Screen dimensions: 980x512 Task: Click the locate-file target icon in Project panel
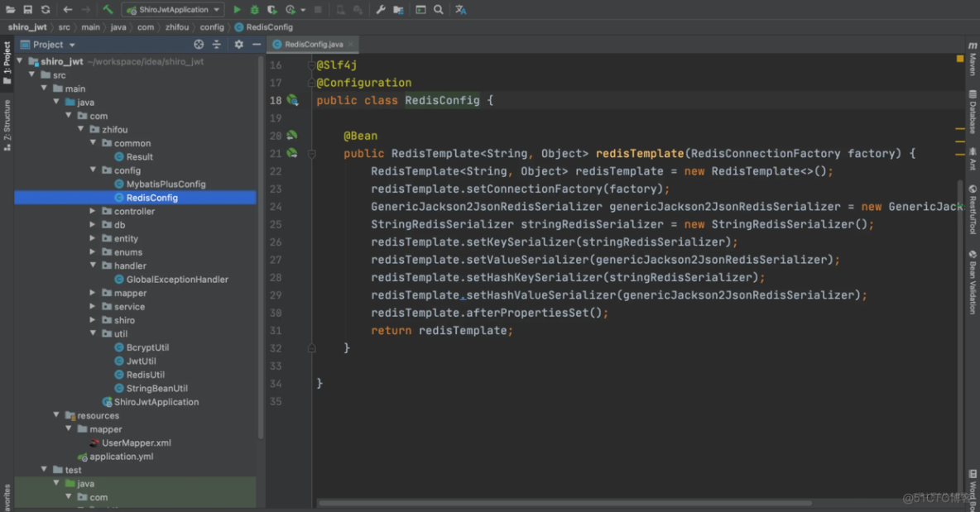[199, 45]
